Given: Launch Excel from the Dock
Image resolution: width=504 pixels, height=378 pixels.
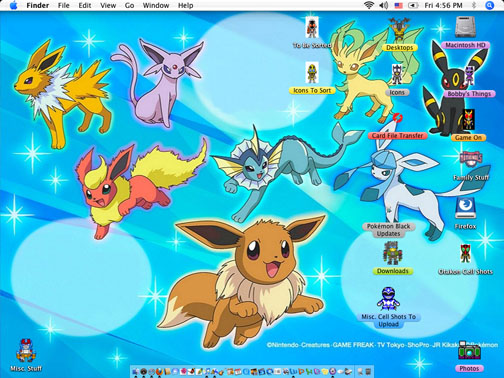Looking at the screenshot, I should (x=309, y=371).
